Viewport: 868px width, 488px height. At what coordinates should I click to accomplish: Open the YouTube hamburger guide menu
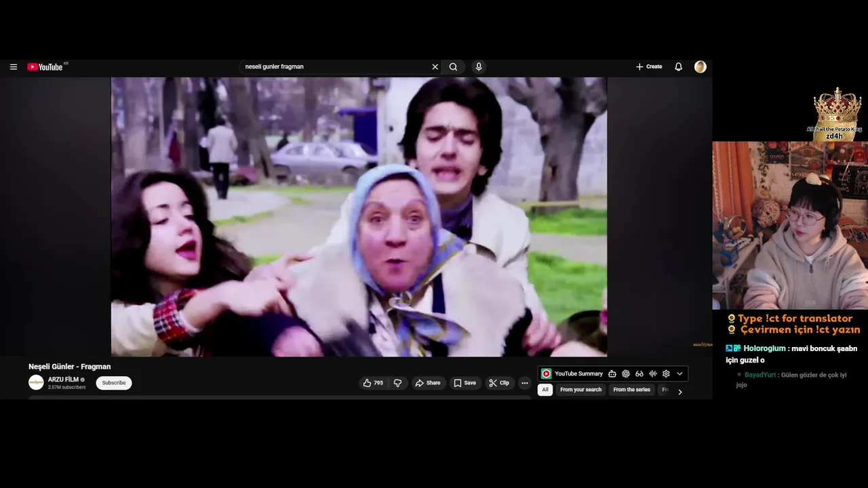14,67
